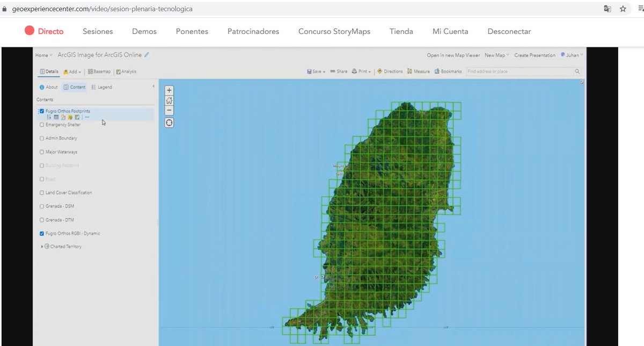Viewport: 644px width, 346px height.
Task: Click the Charted Territory basemap globe icon
Action: tap(47, 247)
